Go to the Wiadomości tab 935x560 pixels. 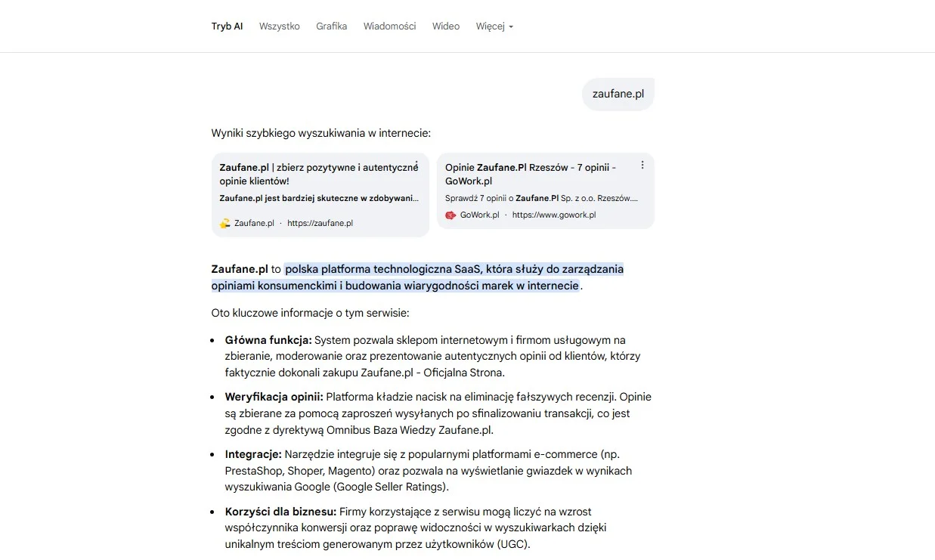(x=389, y=26)
